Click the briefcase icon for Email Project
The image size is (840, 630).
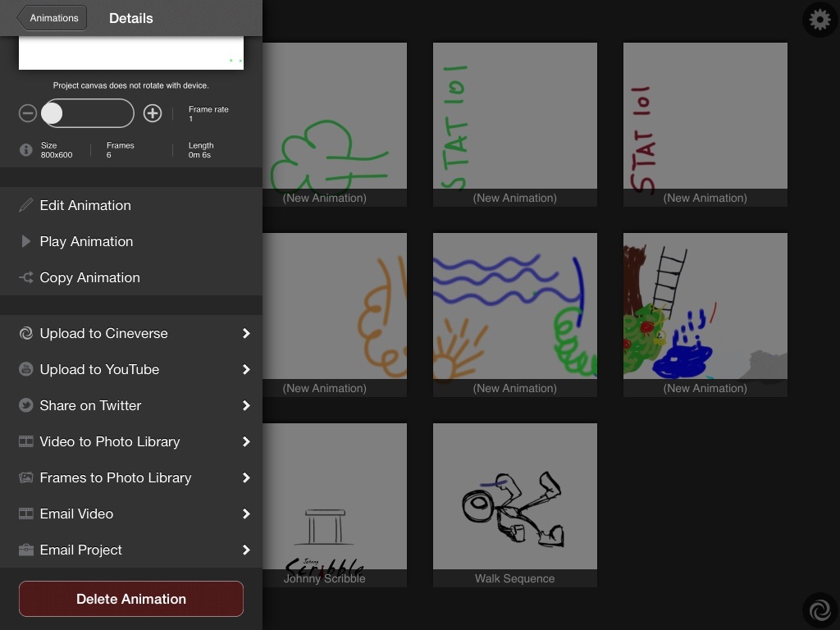pos(26,550)
